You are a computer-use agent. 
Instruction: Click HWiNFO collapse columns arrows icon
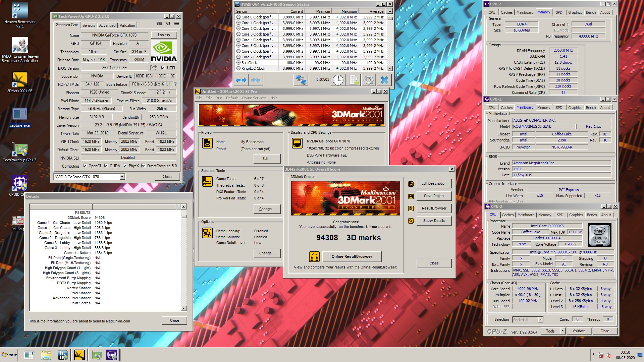click(256, 80)
